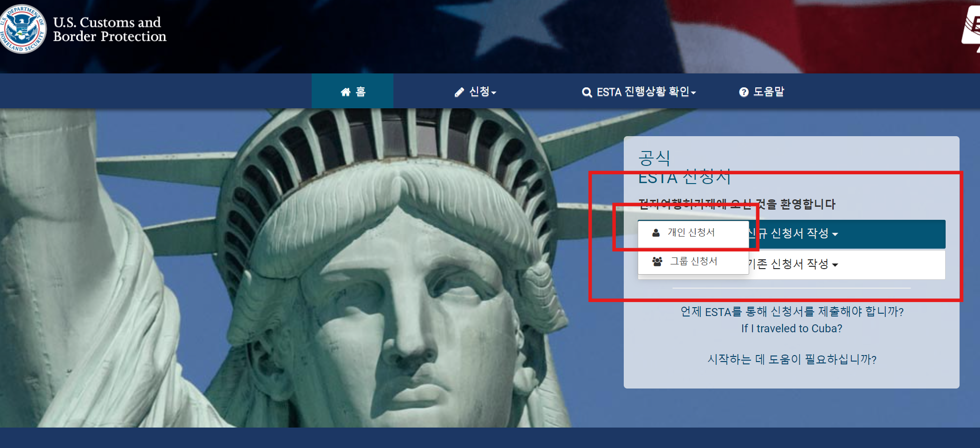Click the pencil icon next to 신청
This screenshot has height=448, width=980.
[x=459, y=92]
